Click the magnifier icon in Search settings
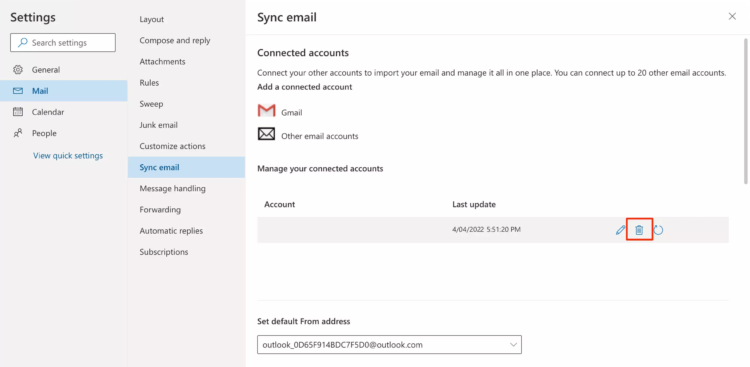Image resolution: width=750 pixels, height=367 pixels. click(x=22, y=43)
